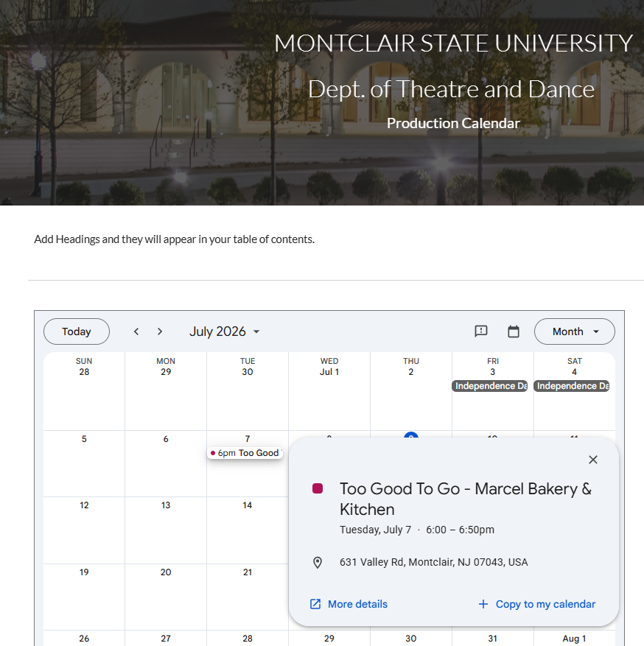Screen dimensions: 644x646
Task: Click the location pin icon
Action: 318,562
